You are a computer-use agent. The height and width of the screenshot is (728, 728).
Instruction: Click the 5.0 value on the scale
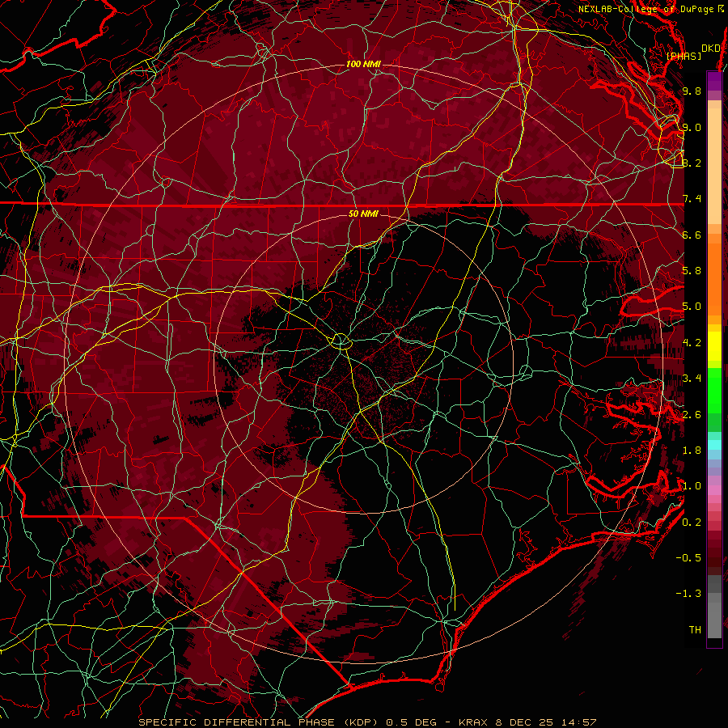(692, 307)
